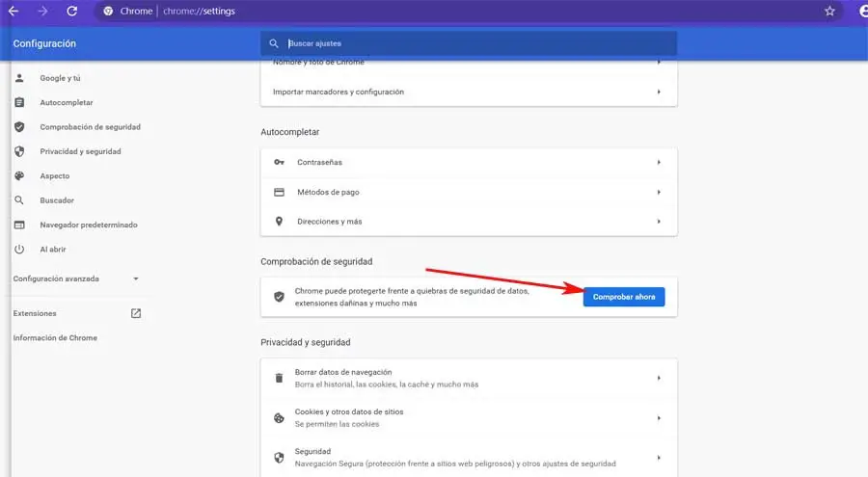
Task: Open Importar marcadores y configuración arrow
Action: click(x=659, y=92)
